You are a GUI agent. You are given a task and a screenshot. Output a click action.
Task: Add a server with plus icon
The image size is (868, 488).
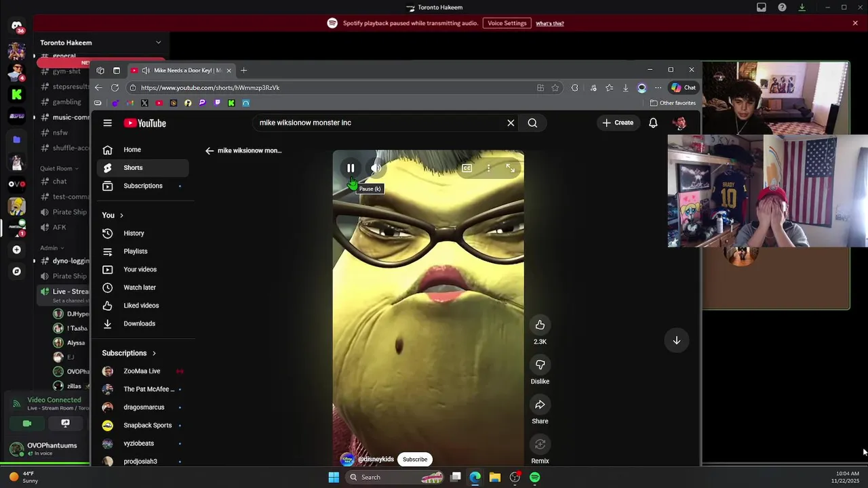[x=17, y=249]
